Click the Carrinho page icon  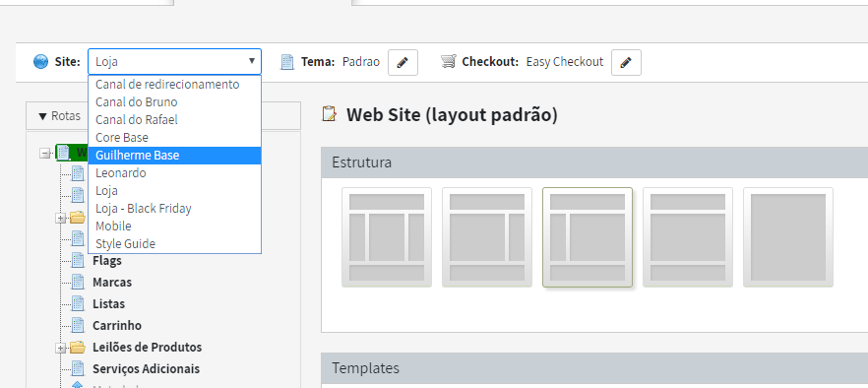(79, 325)
